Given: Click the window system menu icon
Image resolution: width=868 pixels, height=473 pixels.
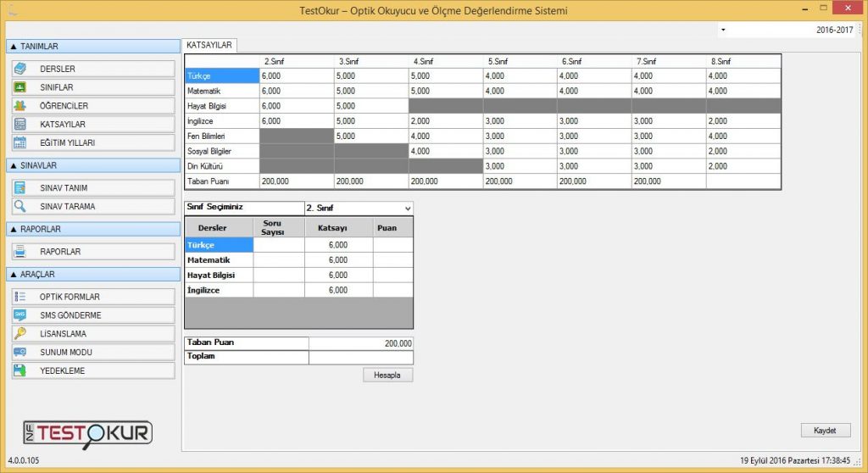Looking at the screenshot, I should click(14, 10).
